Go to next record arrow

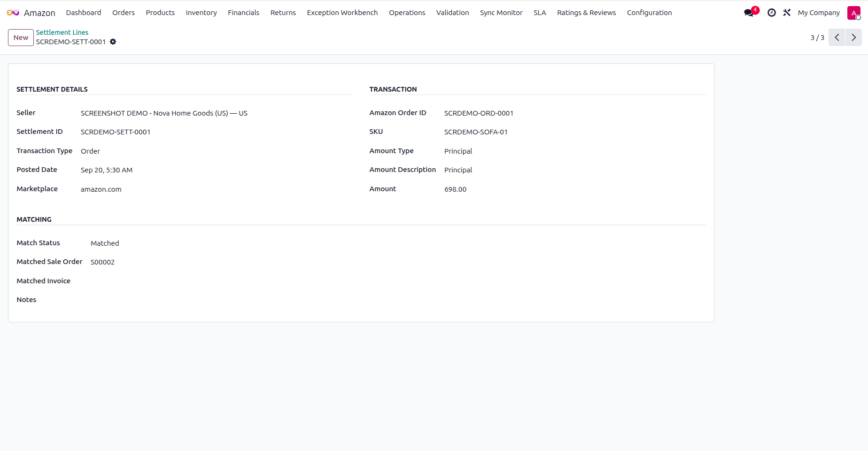point(853,38)
